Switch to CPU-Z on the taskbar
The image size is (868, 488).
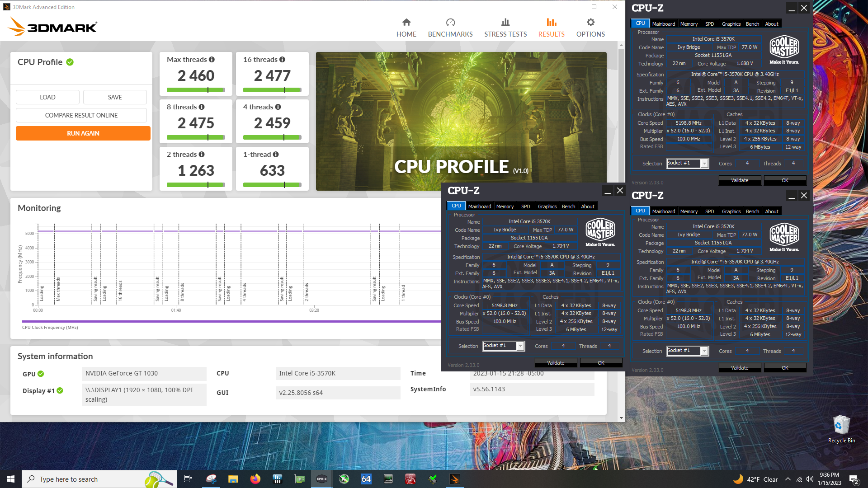(322, 479)
